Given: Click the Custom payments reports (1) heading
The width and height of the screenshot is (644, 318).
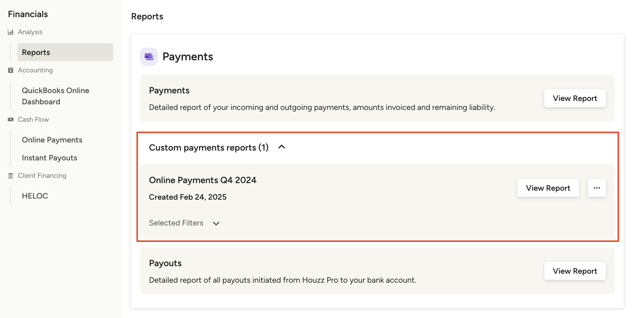Looking at the screenshot, I should (209, 148).
